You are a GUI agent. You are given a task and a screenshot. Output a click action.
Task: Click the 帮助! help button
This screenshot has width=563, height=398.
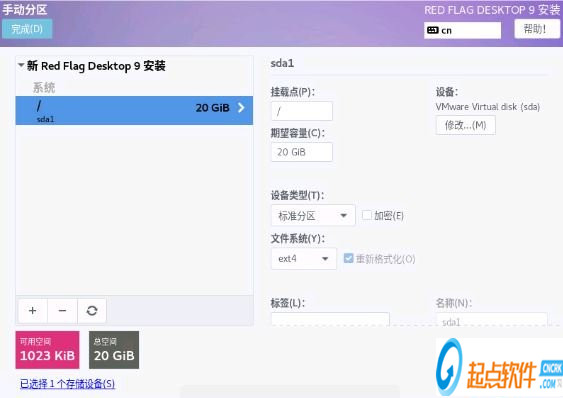click(536, 29)
